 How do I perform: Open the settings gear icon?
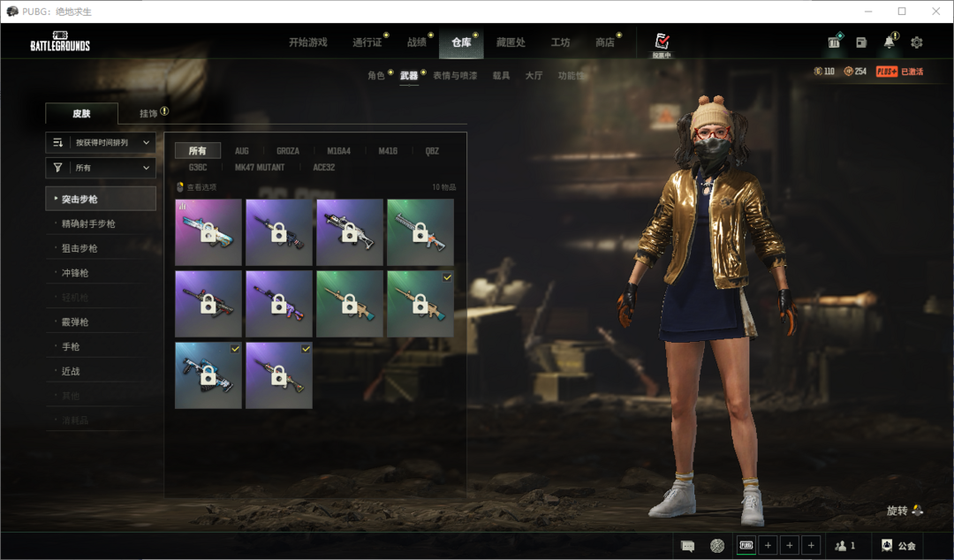(x=917, y=42)
